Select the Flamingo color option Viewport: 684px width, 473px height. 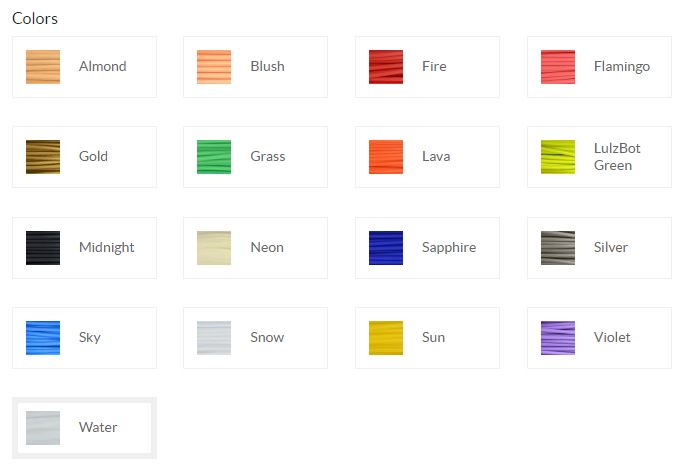(558, 67)
